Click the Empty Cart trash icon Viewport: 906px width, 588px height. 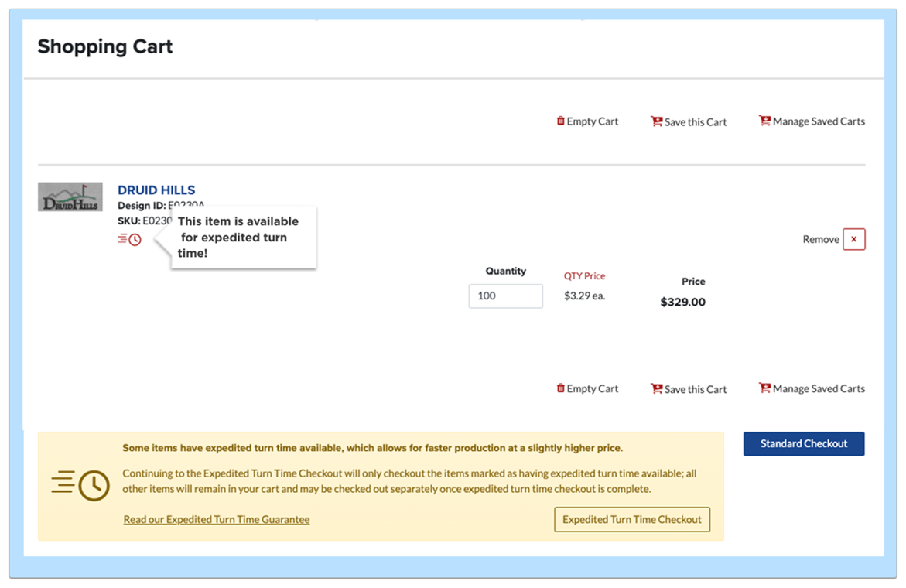pos(561,121)
